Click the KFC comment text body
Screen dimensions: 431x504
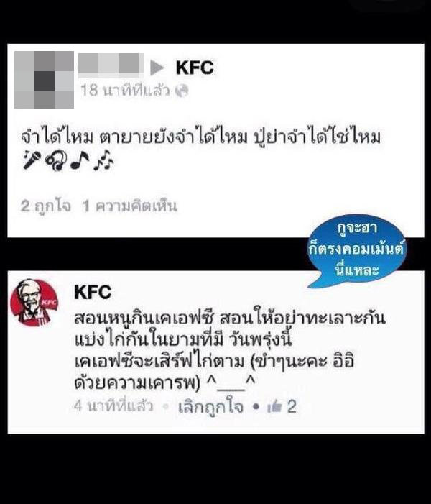229,351
